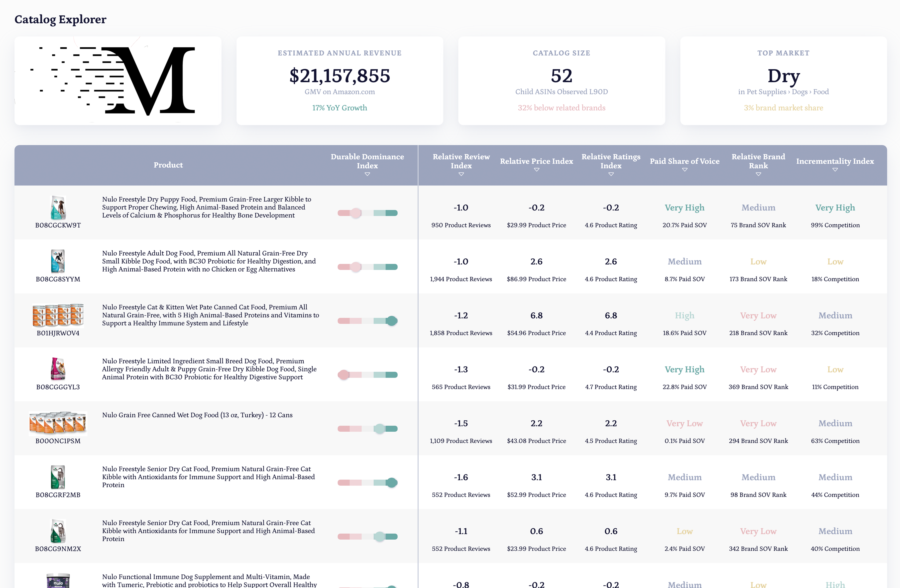Image resolution: width=900 pixels, height=588 pixels.
Task: Open Nulo Freestyle Dry Puppy Food title
Action: (207, 207)
